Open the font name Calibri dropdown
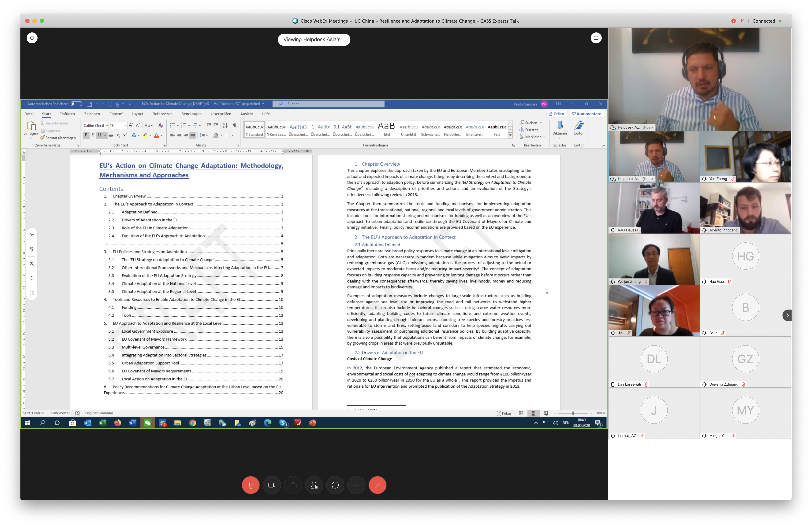 tap(106, 126)
